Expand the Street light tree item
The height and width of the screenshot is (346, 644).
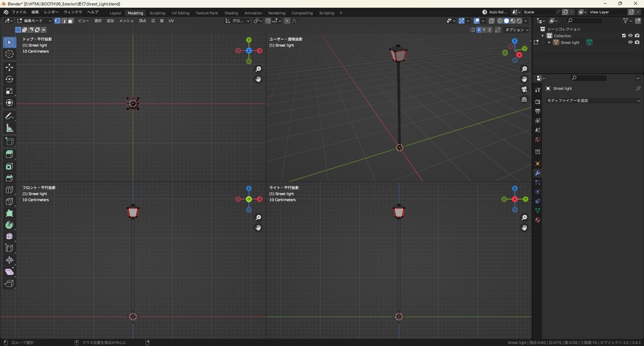pyautogui.click(x=549, y=43)
